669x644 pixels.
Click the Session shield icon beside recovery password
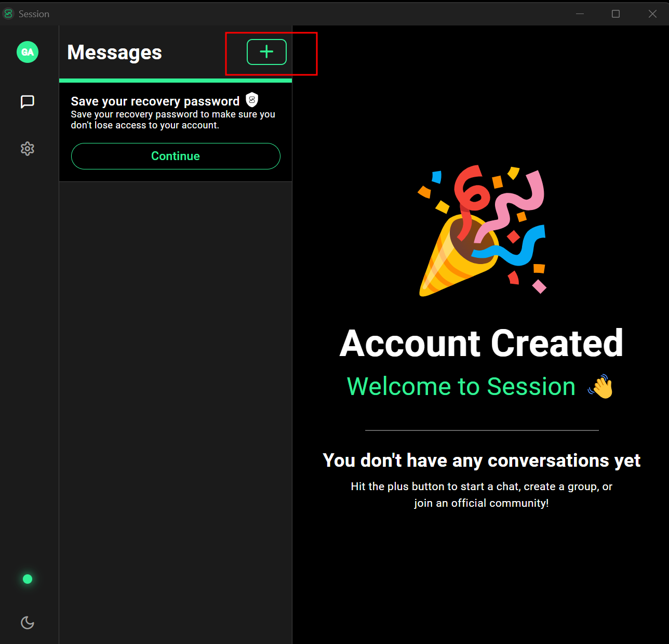pos(252,99)
